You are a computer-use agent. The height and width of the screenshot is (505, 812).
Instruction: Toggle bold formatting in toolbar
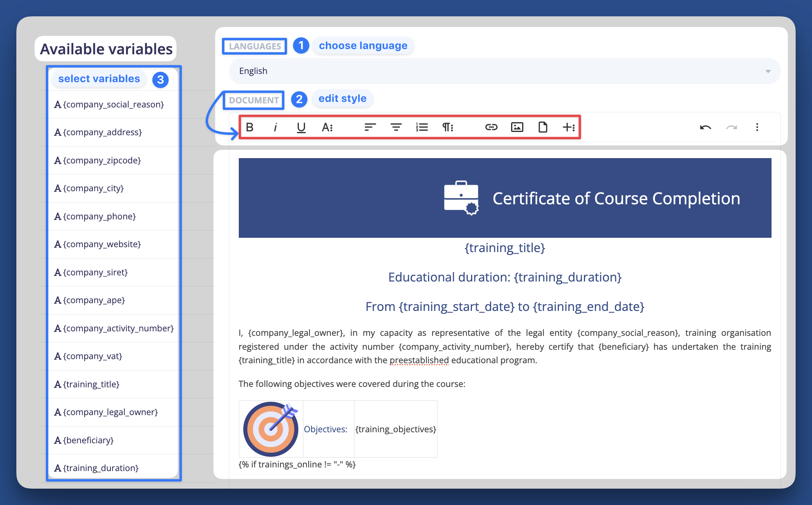(250, 127)
